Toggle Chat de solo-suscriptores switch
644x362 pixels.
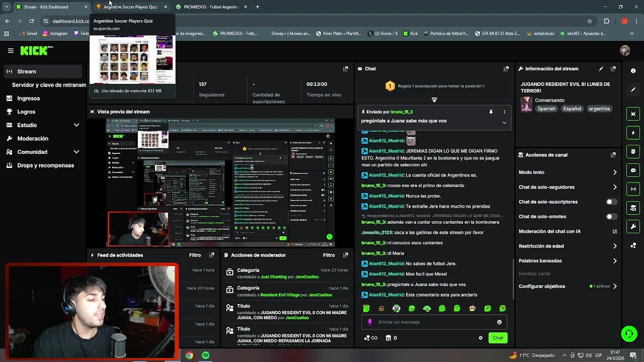(x=611, y=202)
